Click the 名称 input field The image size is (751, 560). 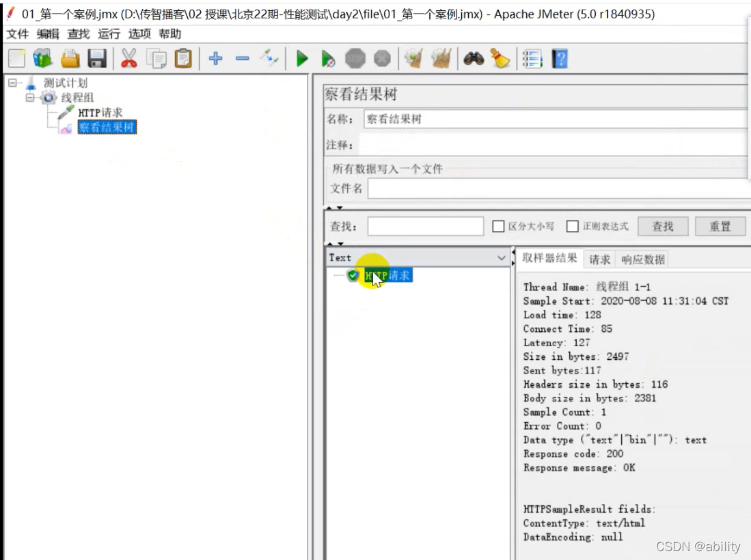pos(557,120)
